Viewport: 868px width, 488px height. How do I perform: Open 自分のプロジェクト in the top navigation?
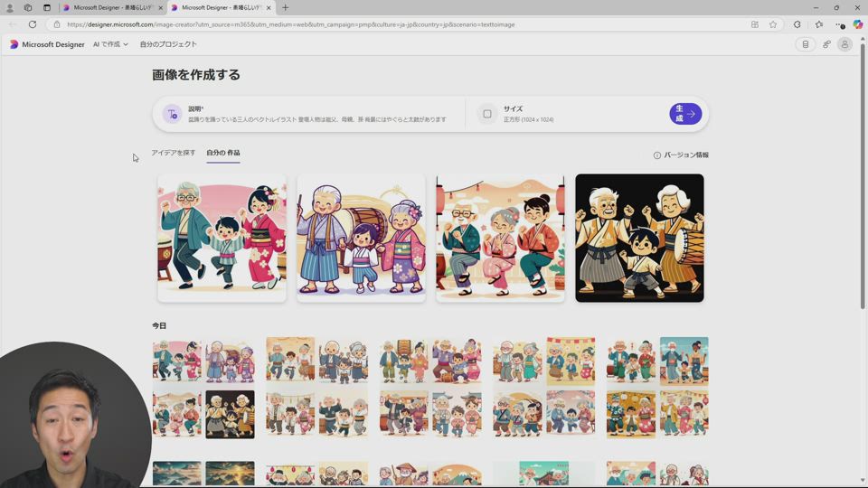point(168,44)
